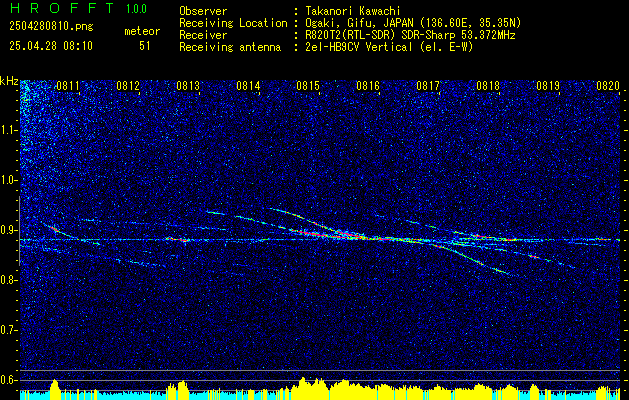The image size is (629, 400).
Task: Click time marker 0820
Action: click(608, 85)
